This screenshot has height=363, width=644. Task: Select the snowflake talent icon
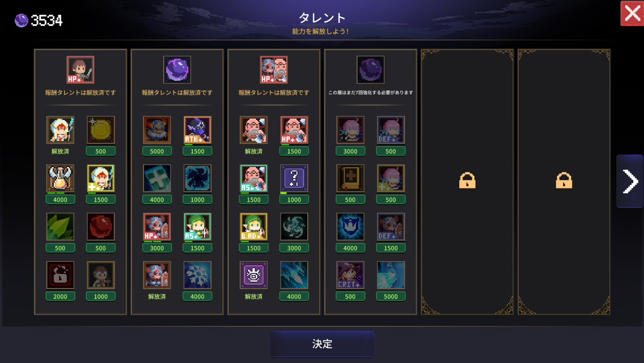[x=197, y=275]
